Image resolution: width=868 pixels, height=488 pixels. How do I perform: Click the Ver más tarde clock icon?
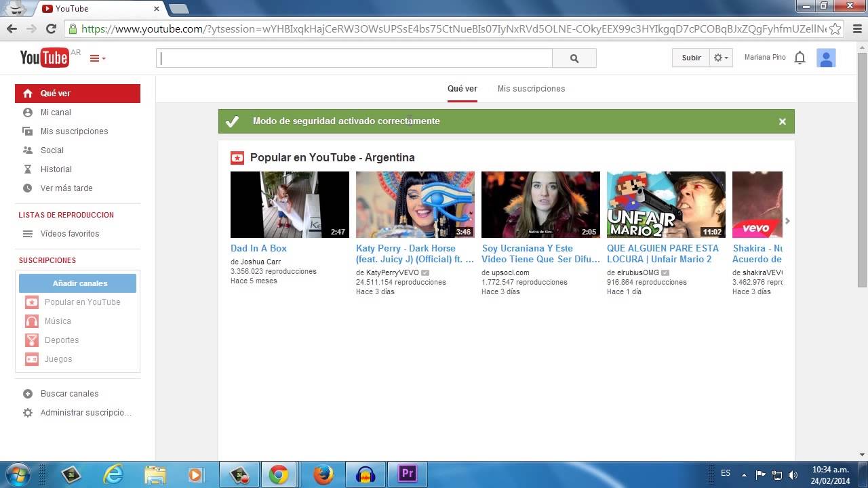coord(28,188)
